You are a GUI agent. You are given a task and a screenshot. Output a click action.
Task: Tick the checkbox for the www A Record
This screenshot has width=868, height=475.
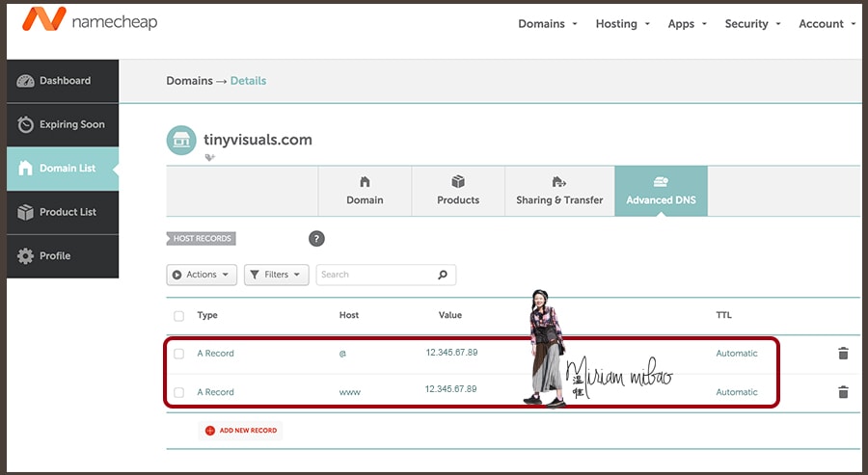pyautogui.click(x=178, y=392)
